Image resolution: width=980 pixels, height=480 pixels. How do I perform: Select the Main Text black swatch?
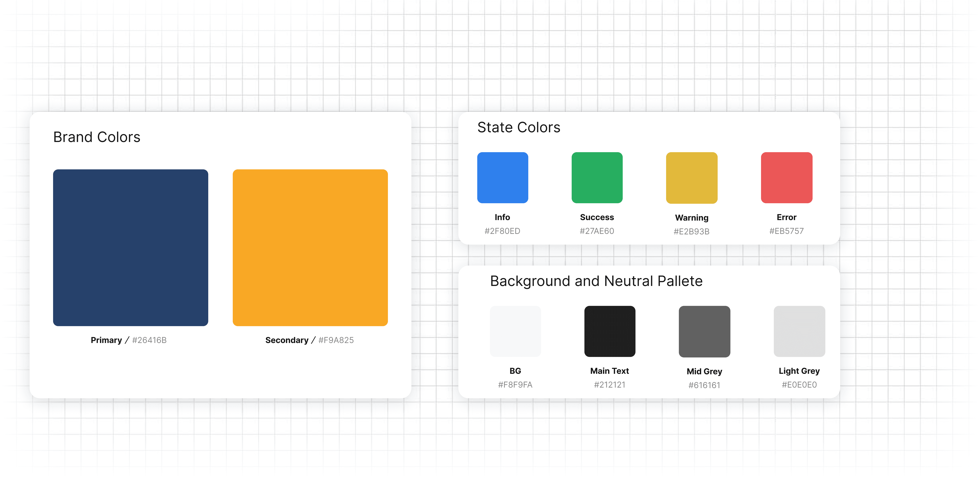pyautogui.click(x=609, y=331)
